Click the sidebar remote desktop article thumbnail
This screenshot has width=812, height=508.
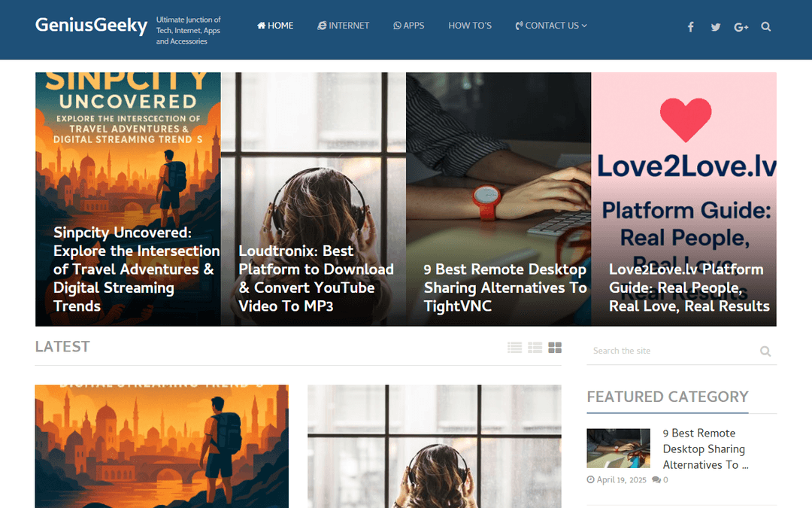tap(618, 449)
